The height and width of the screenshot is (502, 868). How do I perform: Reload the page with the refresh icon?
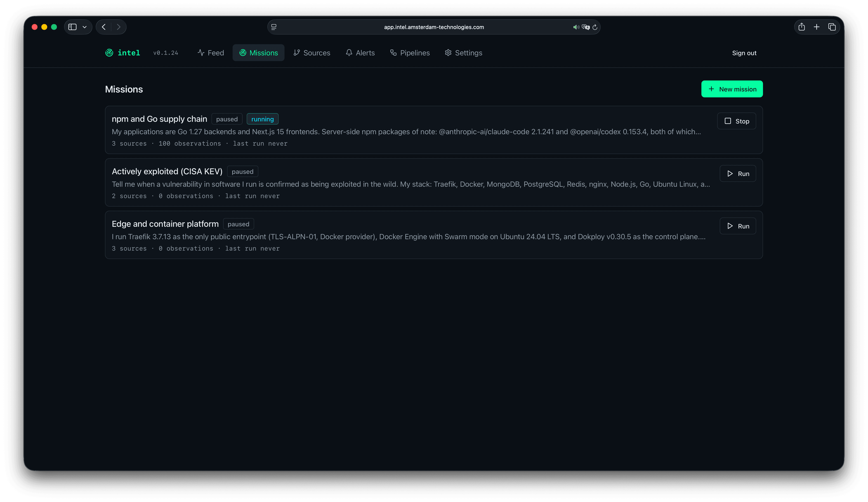pyautogui.click(x=595, y=27)
